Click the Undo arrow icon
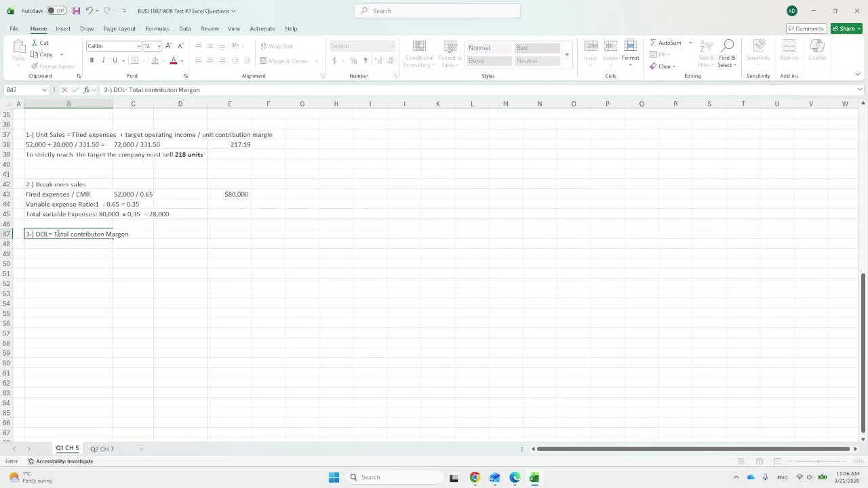868x488 pixels. click(89, 11)
